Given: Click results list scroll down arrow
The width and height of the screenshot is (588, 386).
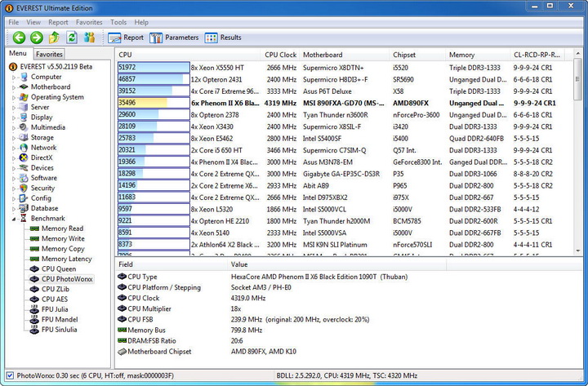Looking at the screenshot, I should (578, 251).
